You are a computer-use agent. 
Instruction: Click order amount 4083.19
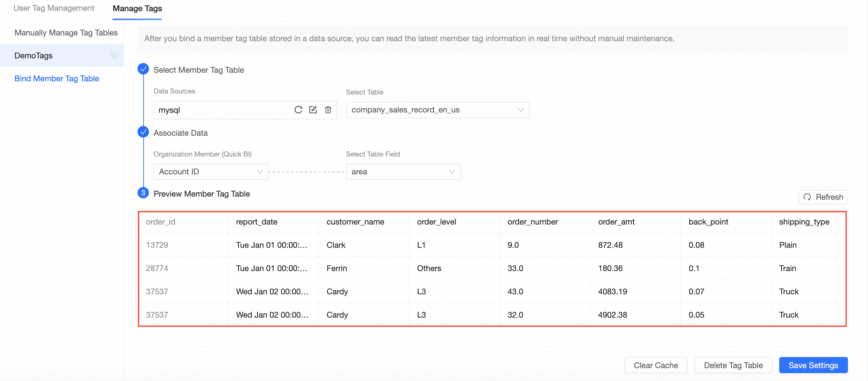612,292
